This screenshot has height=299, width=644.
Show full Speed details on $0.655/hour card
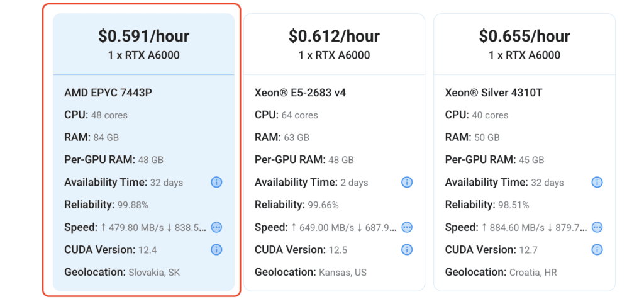pos(597,227)
